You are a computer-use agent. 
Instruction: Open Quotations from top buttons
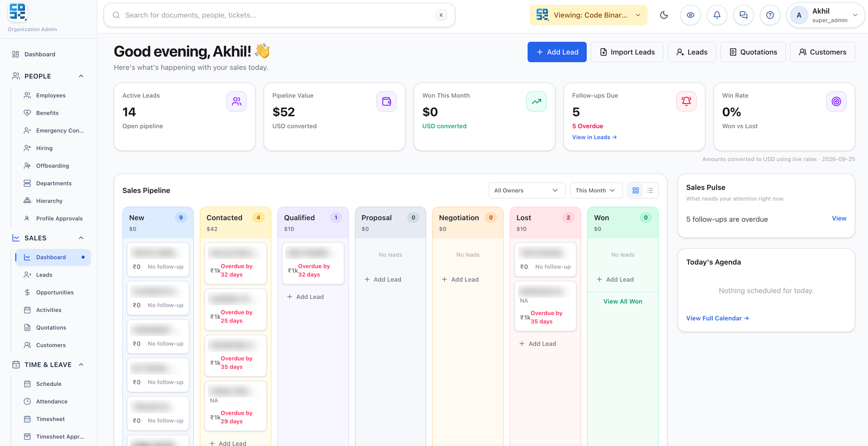[x=753, y=52]
